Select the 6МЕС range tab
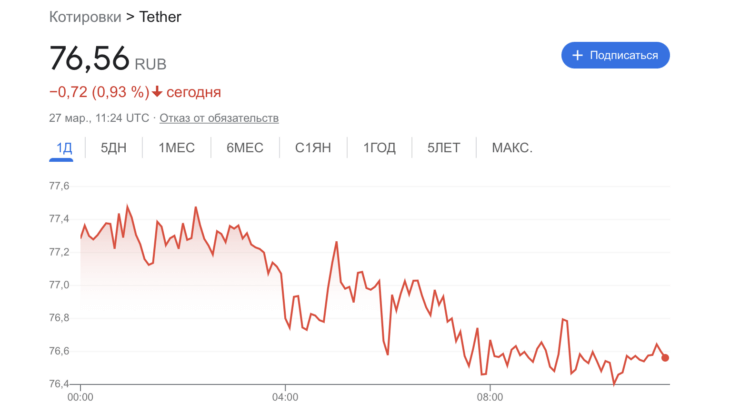This screenshot has height=413, width=750. coord(244,148)
